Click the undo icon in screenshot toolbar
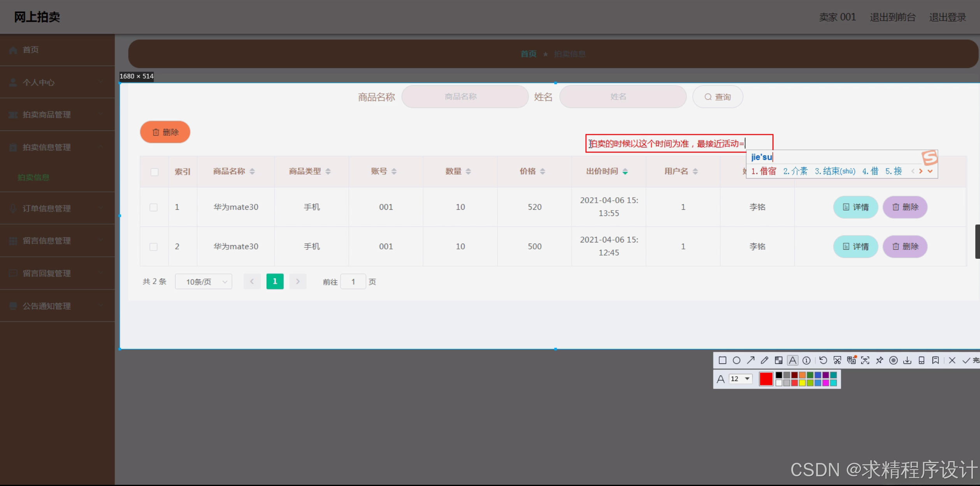This screenshot has width=980, height=486. 823,360
